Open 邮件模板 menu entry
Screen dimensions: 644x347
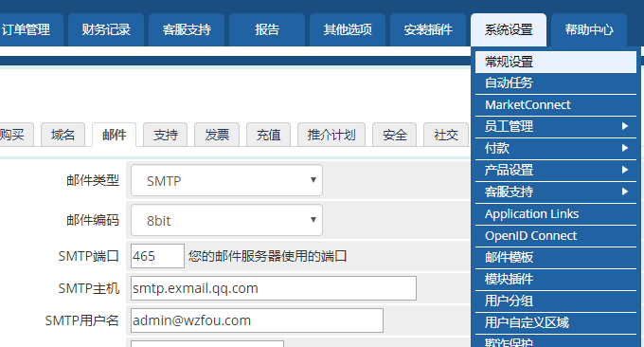556,257
